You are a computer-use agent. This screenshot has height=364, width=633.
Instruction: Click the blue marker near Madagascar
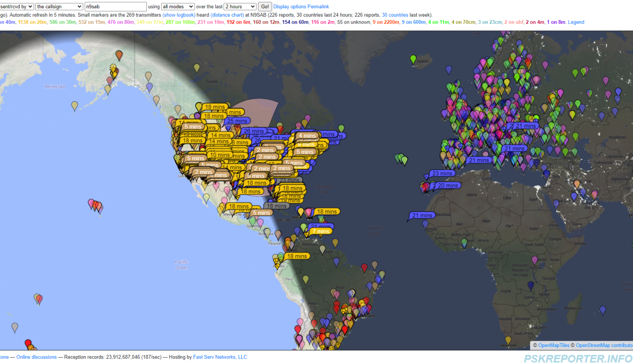[603, 310]
